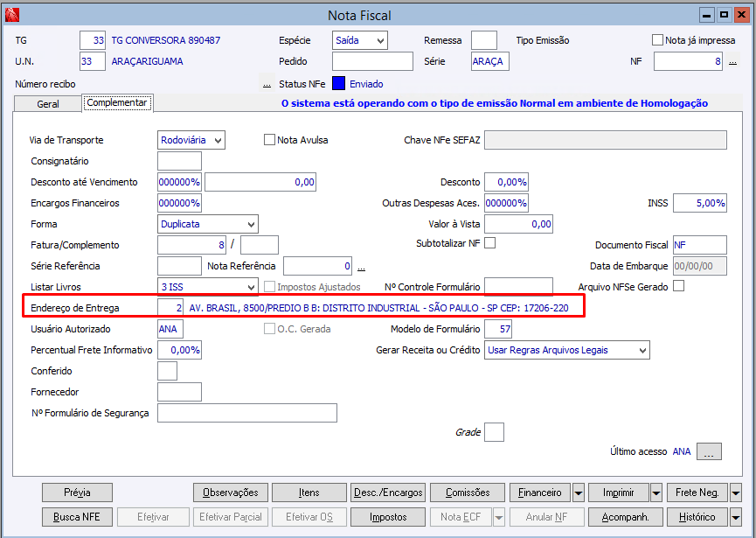Open Observações button

point(231,493)
